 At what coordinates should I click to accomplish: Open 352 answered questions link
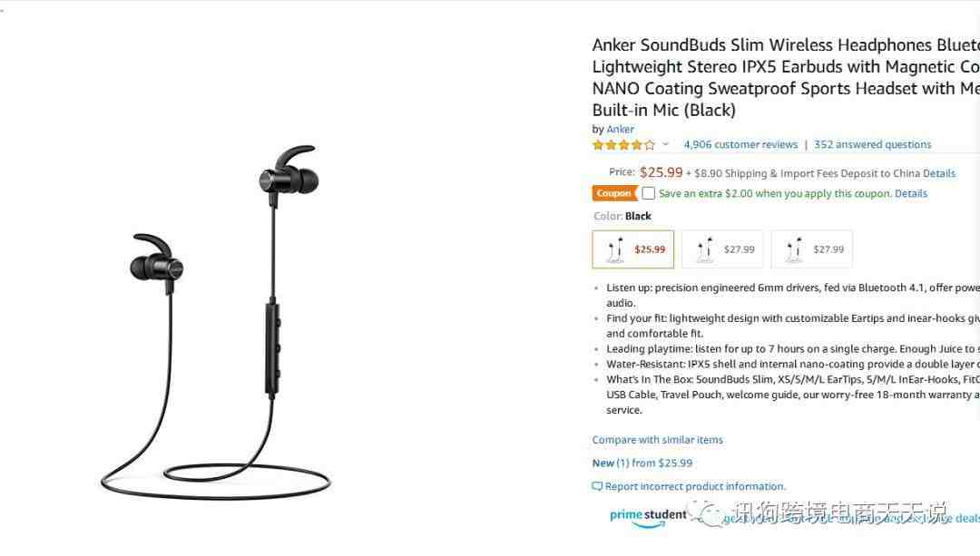click(x=873, y=144)
